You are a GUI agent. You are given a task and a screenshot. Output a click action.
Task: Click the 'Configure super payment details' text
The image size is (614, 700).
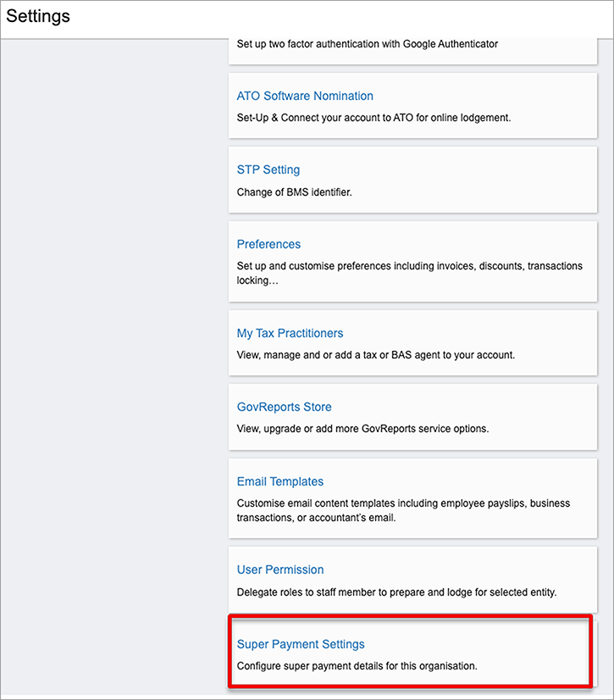[357, 666]
